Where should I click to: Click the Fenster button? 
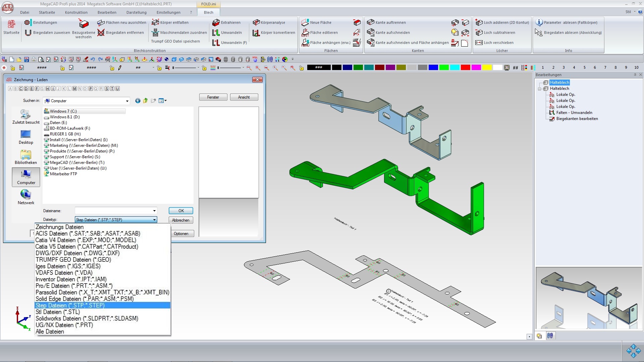pyautogui.click(x=213, y=97)
